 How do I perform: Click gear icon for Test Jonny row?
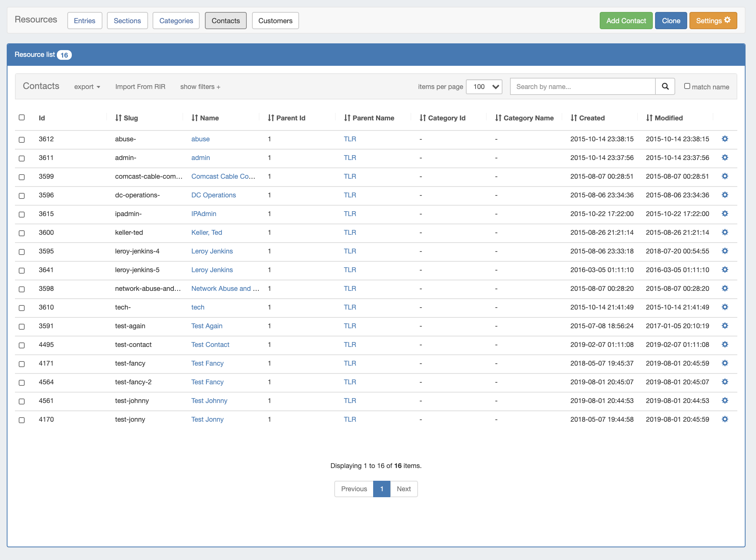coord(725,419)
